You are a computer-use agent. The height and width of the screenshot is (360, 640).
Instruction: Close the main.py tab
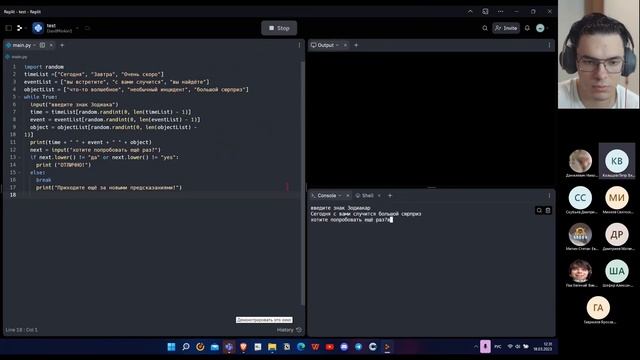51,45
